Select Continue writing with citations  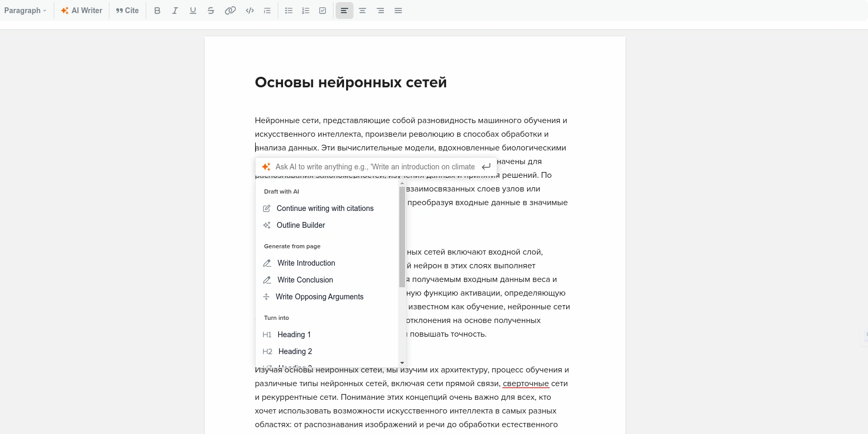325,208
